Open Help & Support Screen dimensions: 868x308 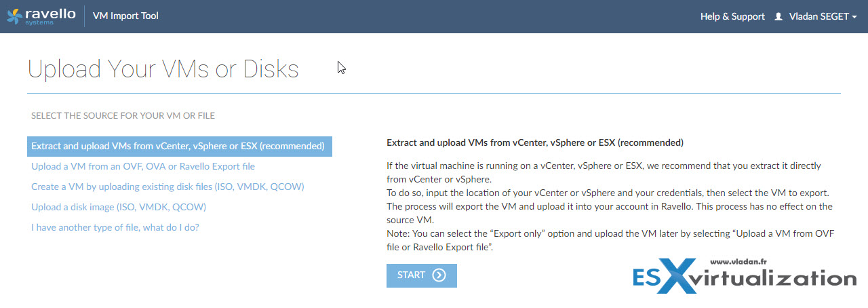click(x=732, y=16)
